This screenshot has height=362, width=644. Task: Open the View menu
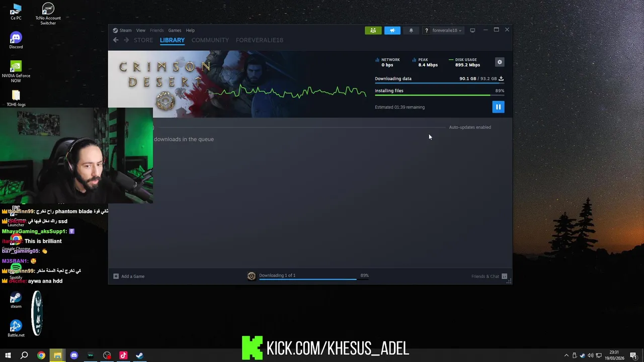click(x=141, y=30)
